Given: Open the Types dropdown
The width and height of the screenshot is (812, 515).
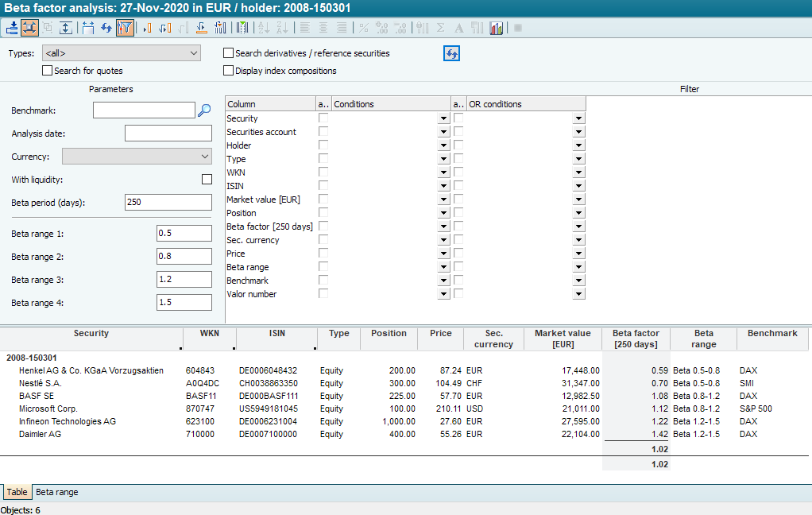Looking at the screenshot, I should 122,53.
